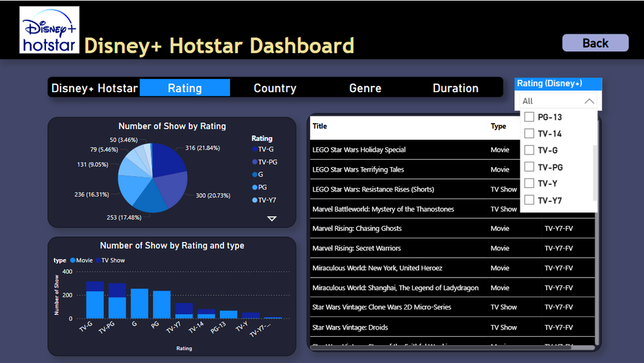Click the 316 (21.84%) pie slice
The image size is (644, 363).
click(168, 160)
